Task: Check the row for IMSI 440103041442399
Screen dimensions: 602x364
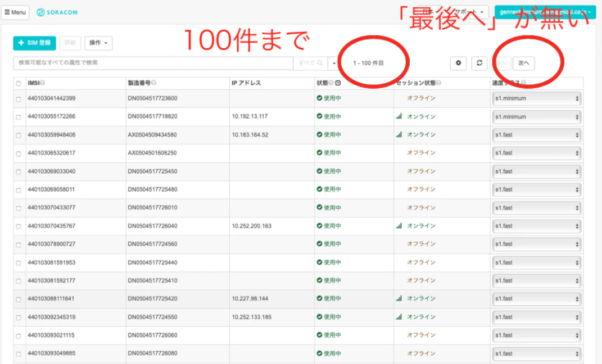Action: click(x=19, y=99)
